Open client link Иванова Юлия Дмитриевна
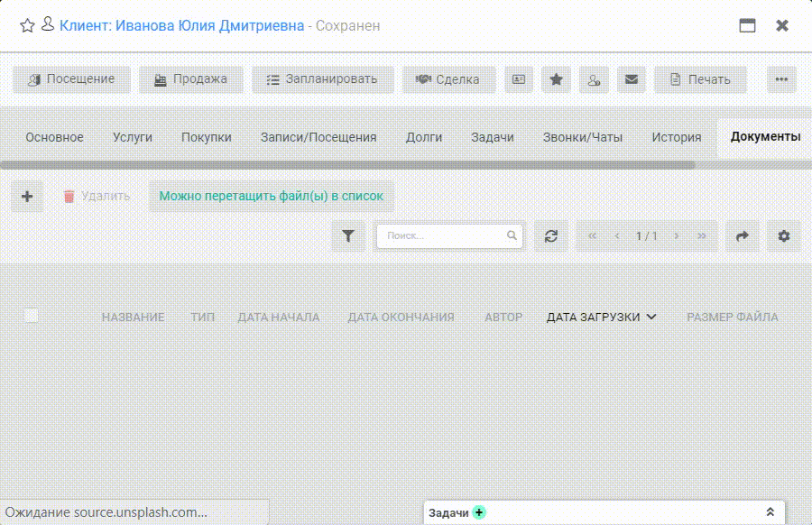Screen dimensions: 812x525 181,25
